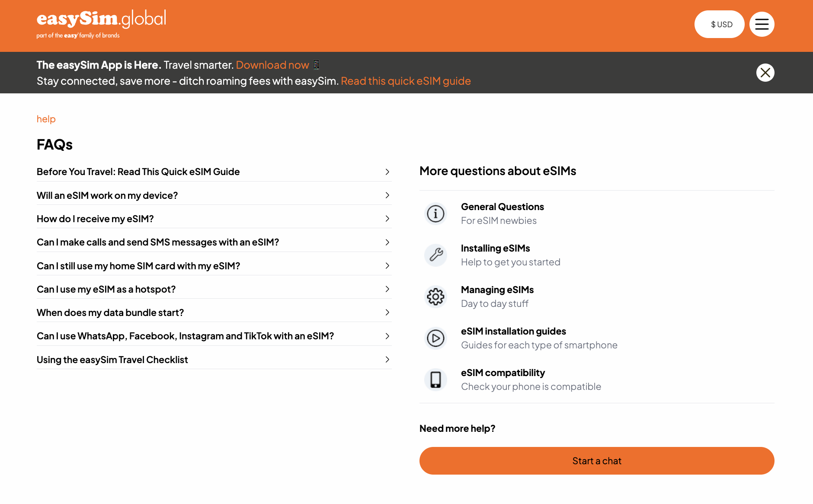Image resolution: width=813 pixels, height=504 pixels.
Task: Go to the help breadcrumb link
Action: click(46, 119)
